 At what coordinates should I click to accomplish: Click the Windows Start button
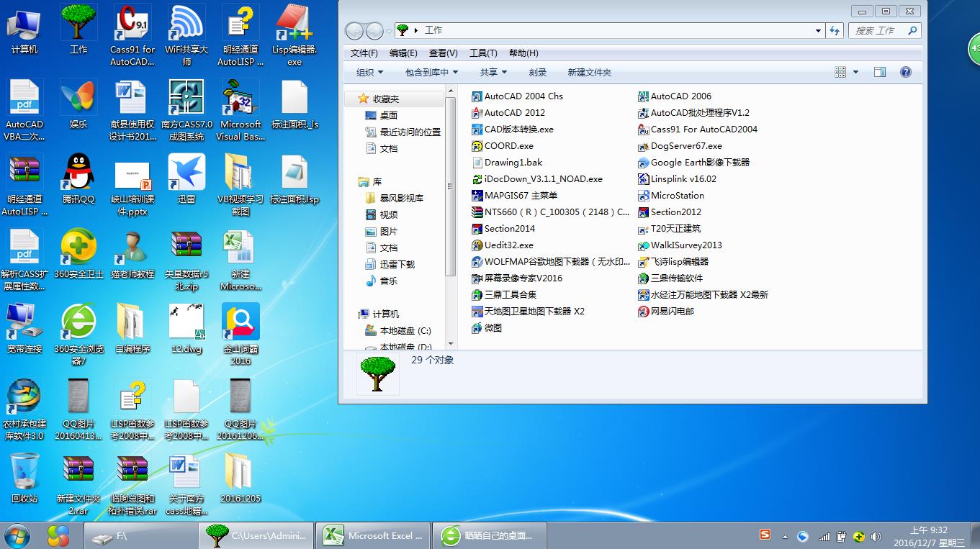pyautogui.click(x=17, y=535)
